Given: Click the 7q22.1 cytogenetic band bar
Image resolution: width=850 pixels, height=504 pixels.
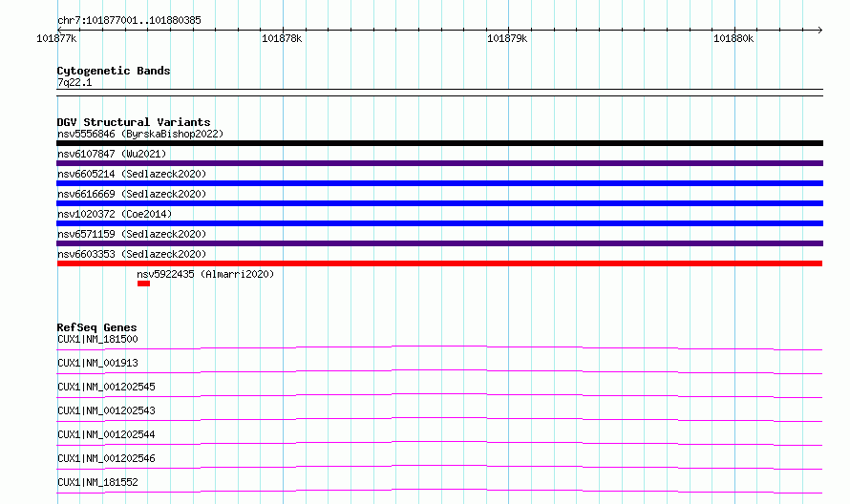Looking at the screenshot, I should [x=439, y=93].
